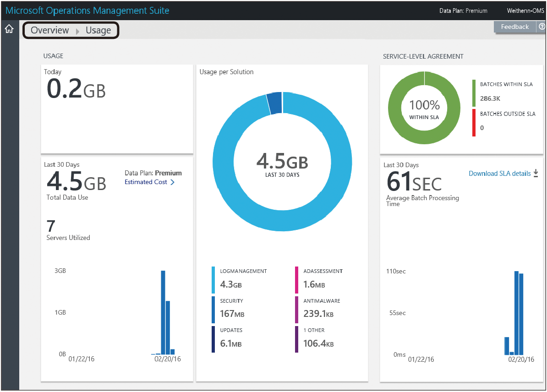Click red Batches Outside SLA legend bar
Screen dimensions: 547x392
point(474,123)
